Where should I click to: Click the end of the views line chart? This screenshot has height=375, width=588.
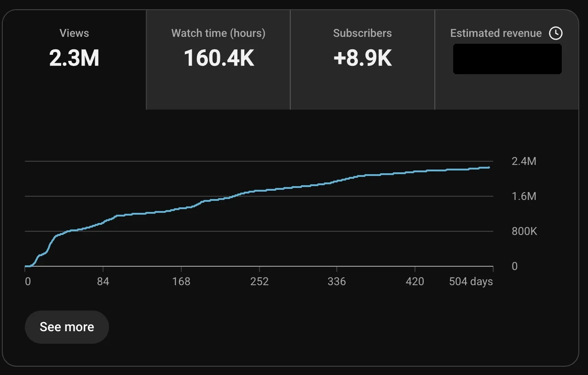click(489, 168)
